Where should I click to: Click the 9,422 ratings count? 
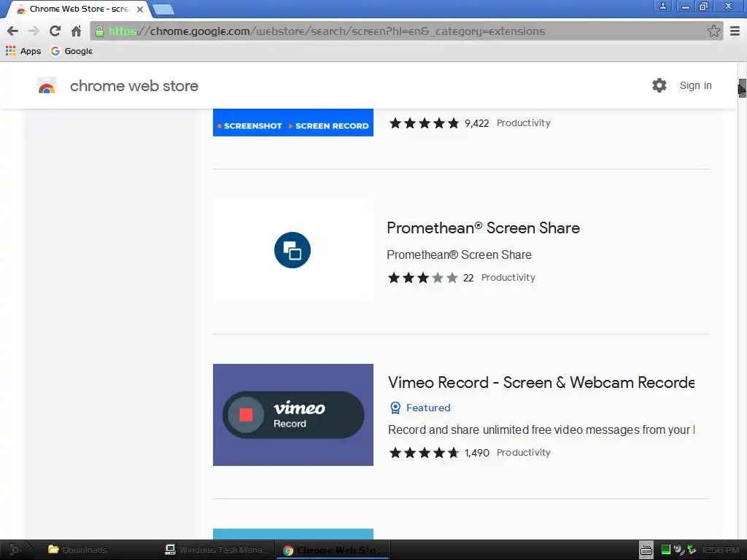coord(477,123)
